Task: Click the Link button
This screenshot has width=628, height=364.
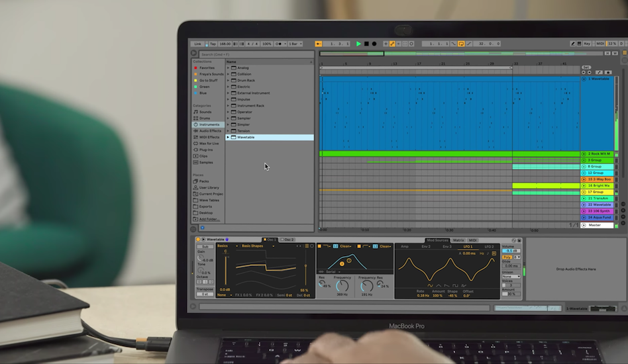Action: point(197,44)
